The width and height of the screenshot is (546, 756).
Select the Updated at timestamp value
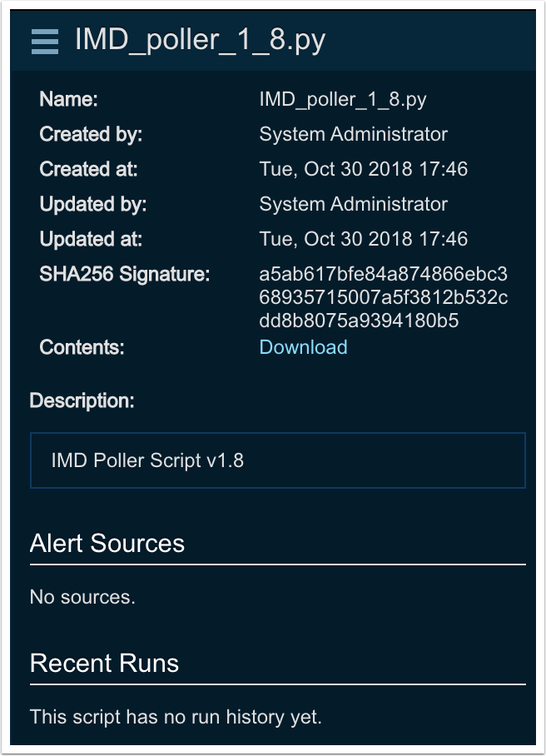pyautogui.click(x=363, y=240)
